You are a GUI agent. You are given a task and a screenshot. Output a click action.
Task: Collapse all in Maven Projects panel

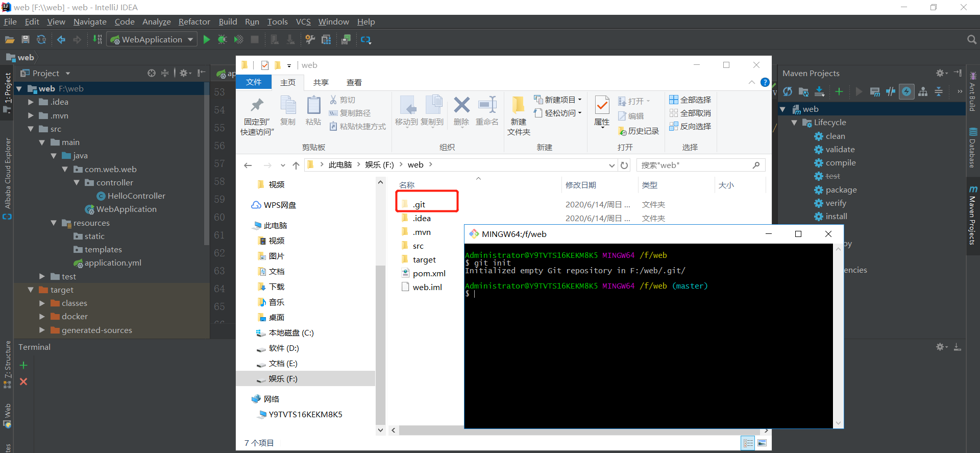point(939,91)
